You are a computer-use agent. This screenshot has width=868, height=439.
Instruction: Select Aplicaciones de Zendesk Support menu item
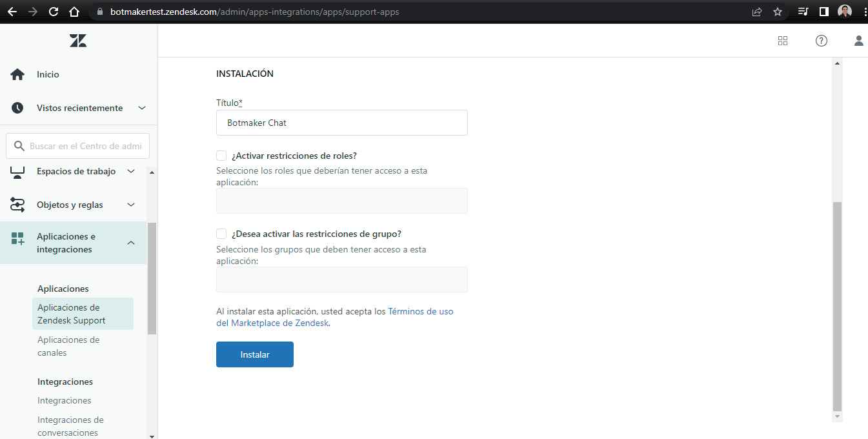point(83,314)
